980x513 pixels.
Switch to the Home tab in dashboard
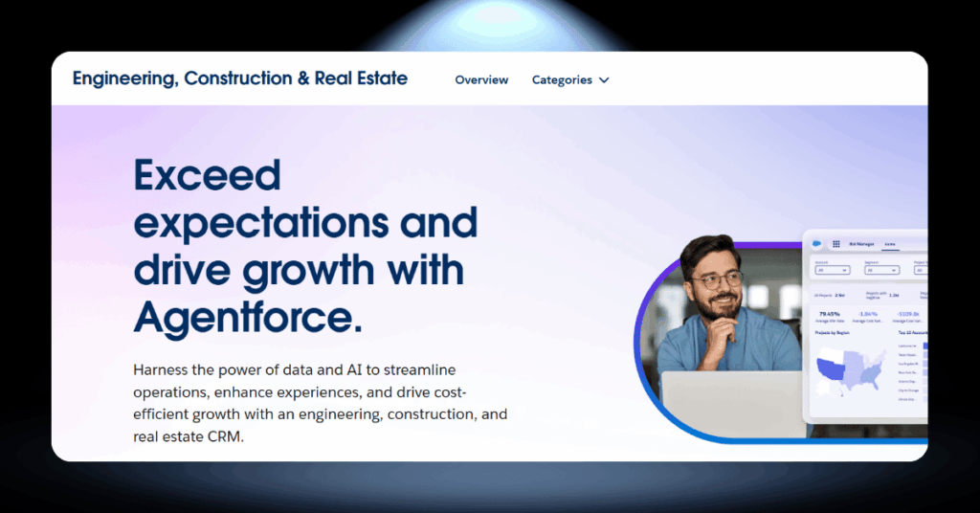pos(890,244)
